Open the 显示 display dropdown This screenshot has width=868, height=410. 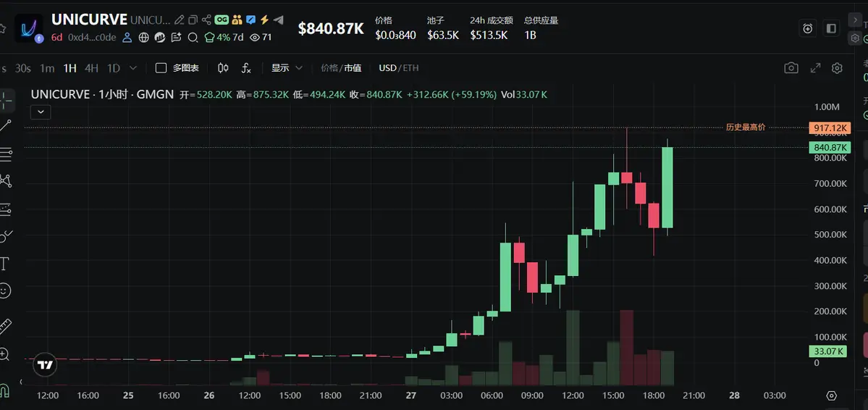pyautogui.click(x=287, y=68)
